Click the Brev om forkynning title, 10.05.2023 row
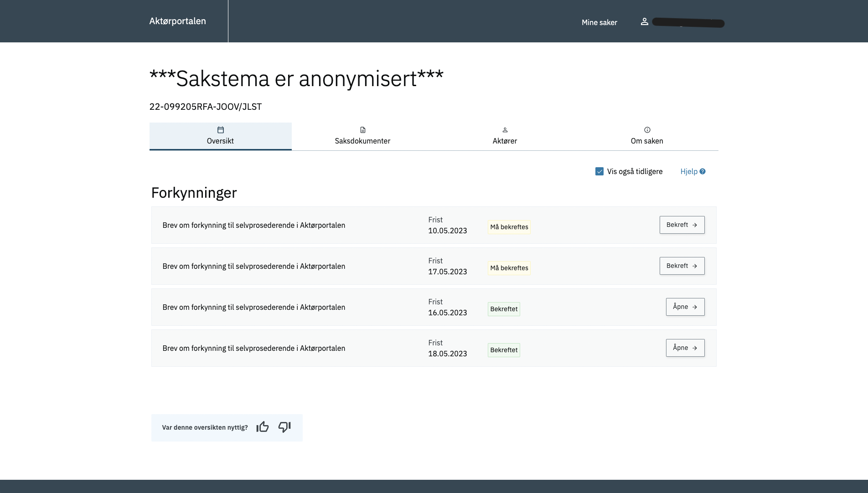This screenshot has width=868, height=493. pyautogui.click(x=254, y=225)
